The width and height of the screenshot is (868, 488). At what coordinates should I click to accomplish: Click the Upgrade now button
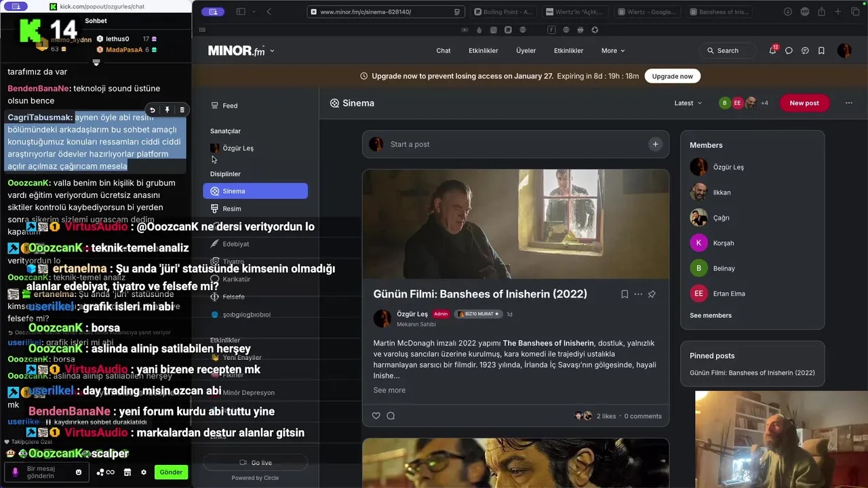click(x=672, y=76)
